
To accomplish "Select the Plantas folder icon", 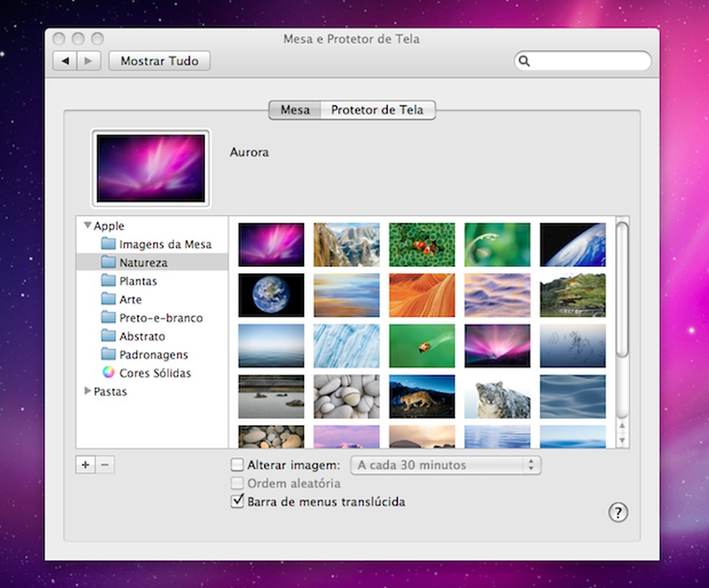I will (108, 281).
